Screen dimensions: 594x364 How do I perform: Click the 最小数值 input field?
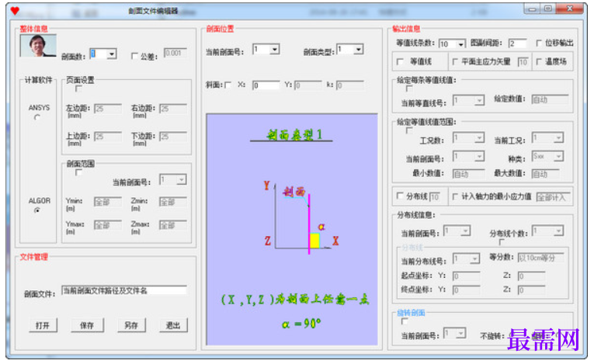[x=469, y=174]
